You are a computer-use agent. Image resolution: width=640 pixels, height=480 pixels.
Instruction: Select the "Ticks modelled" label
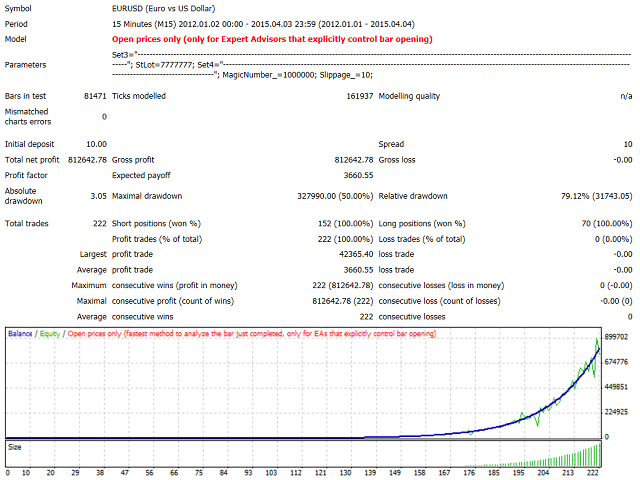click(x=139, y=96)
